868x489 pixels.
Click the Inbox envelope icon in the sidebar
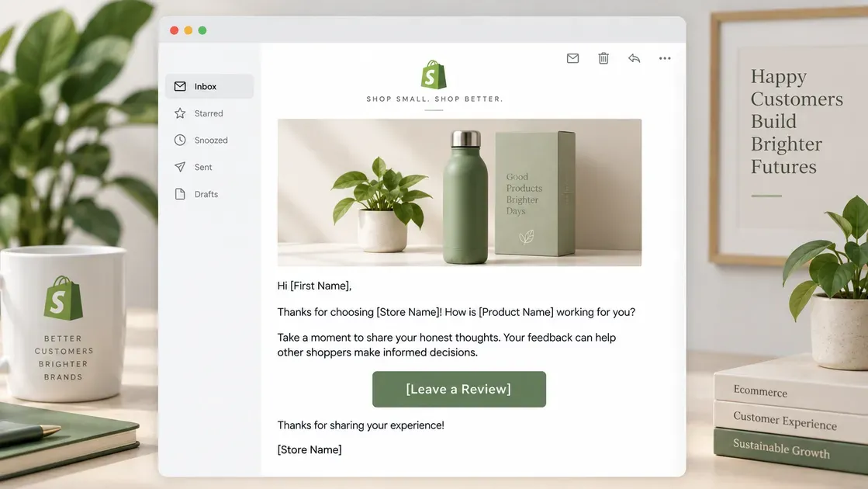tap(180, 86)
